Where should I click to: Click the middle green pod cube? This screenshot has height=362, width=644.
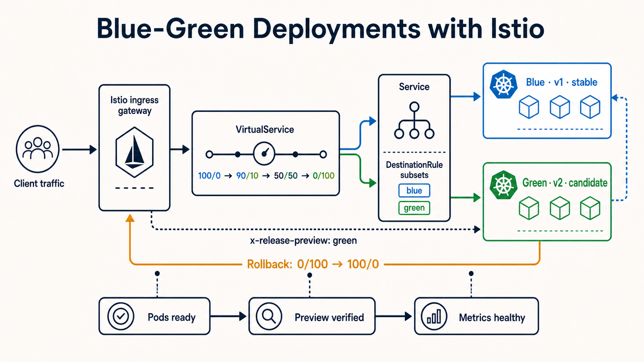coord(560,208)
